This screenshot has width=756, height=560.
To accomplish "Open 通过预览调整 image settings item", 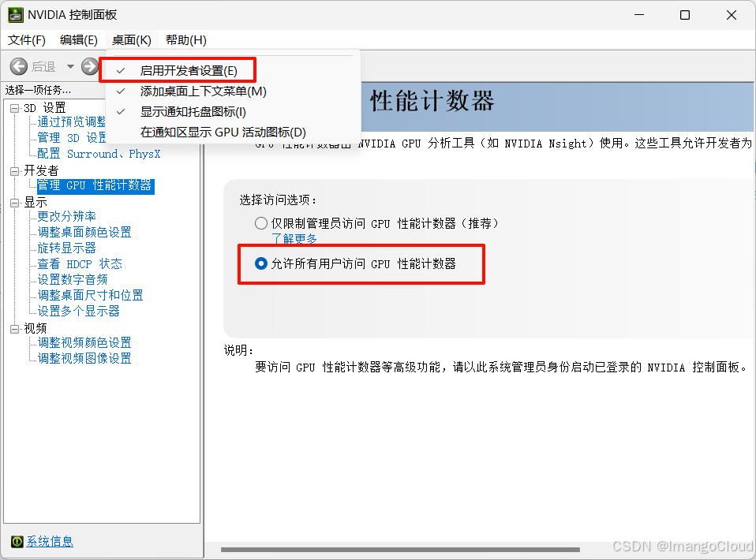I will [71, 122].
